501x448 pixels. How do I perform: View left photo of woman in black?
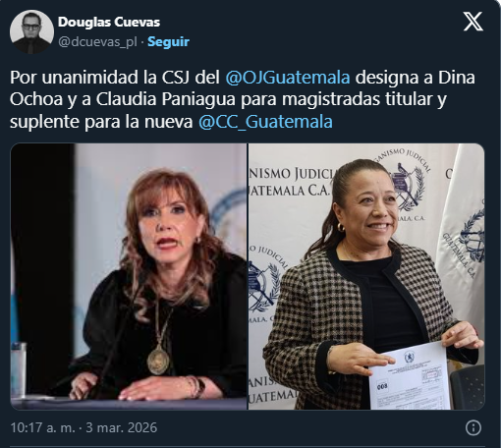point(129,276)
